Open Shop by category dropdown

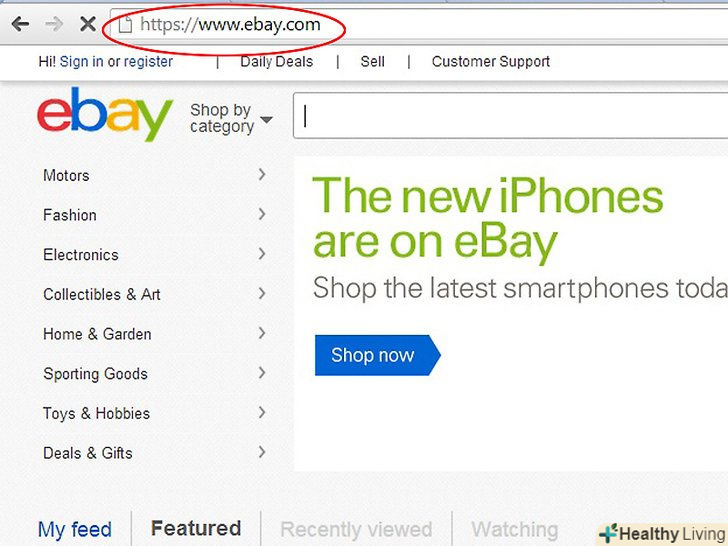pyautogui.click(x=230, y=118)
